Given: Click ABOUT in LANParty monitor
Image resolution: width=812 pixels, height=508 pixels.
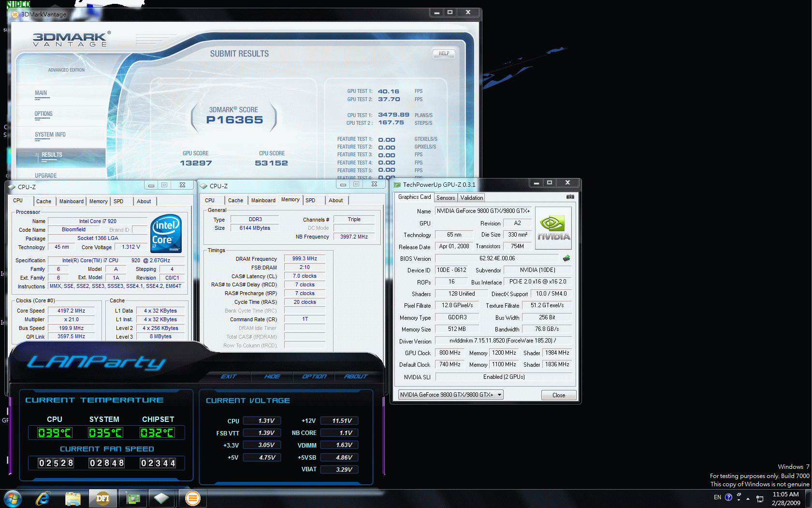Looking at the screenshot, I should pyautogui.click(x=356, y=376).
